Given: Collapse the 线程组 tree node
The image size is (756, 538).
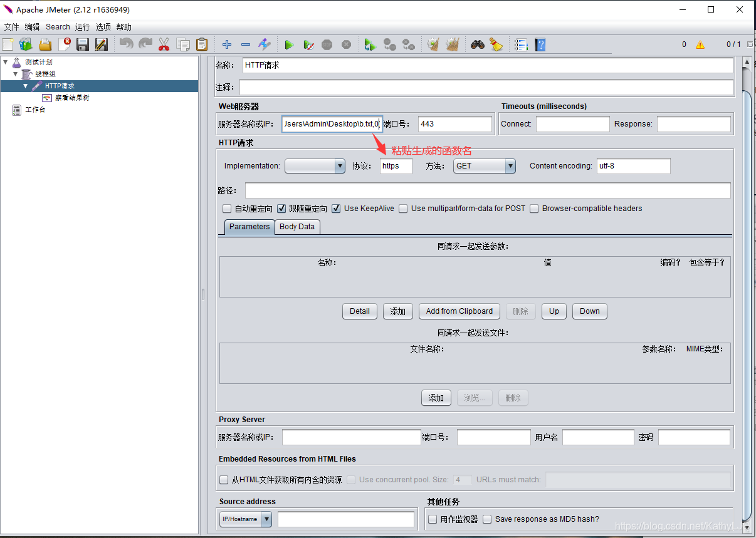Looking at the screenshot, I should (x=16, y=74).
